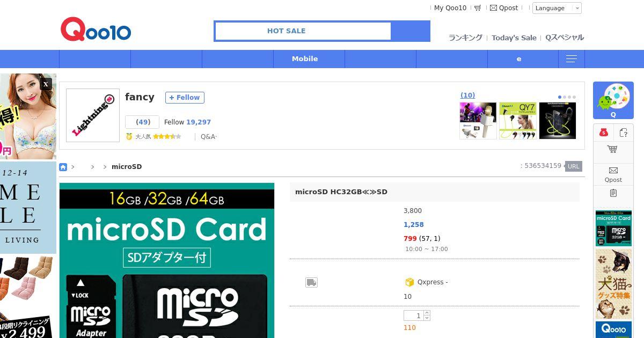
Task: Select the first carousel pagination dot
Action: [x=560, y=98]
